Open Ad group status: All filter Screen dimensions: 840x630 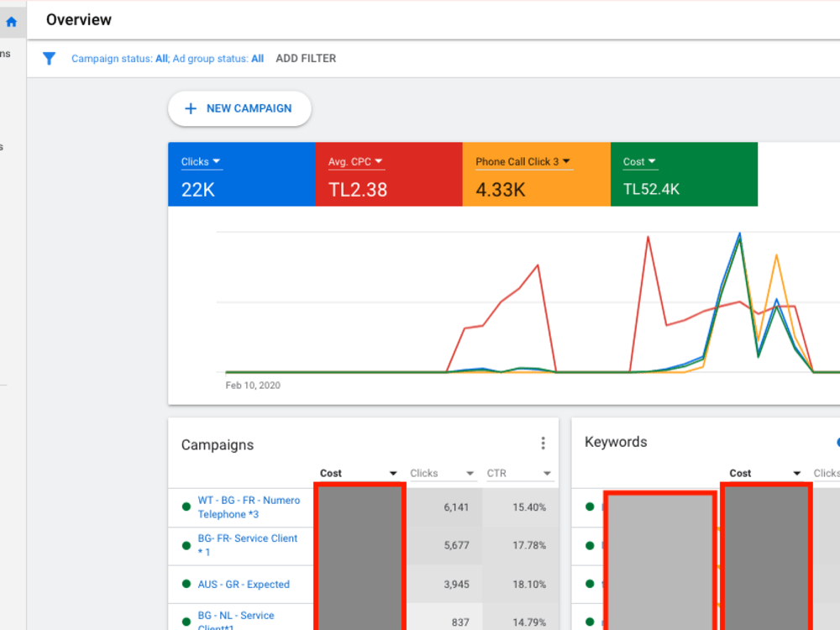click(x=218, y=59)
